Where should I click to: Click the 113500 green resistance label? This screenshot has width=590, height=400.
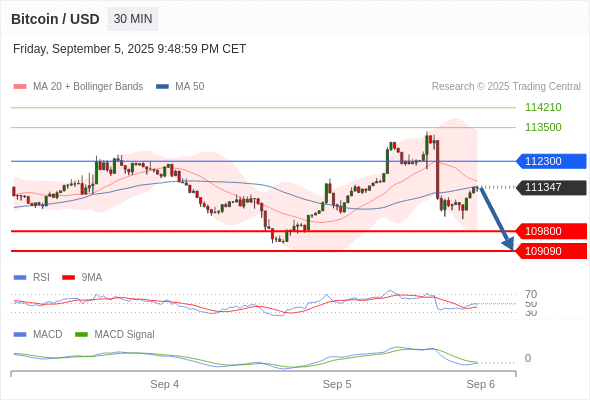click(543, 127)
